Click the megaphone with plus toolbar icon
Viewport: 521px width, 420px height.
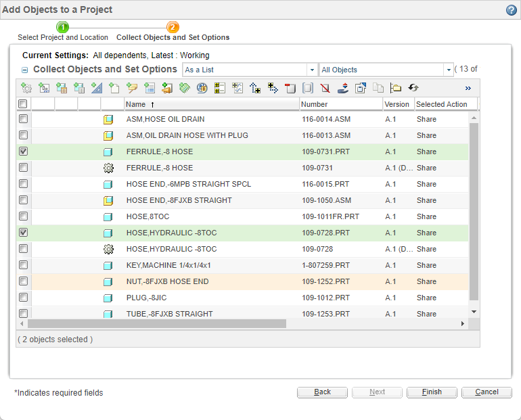167,88
